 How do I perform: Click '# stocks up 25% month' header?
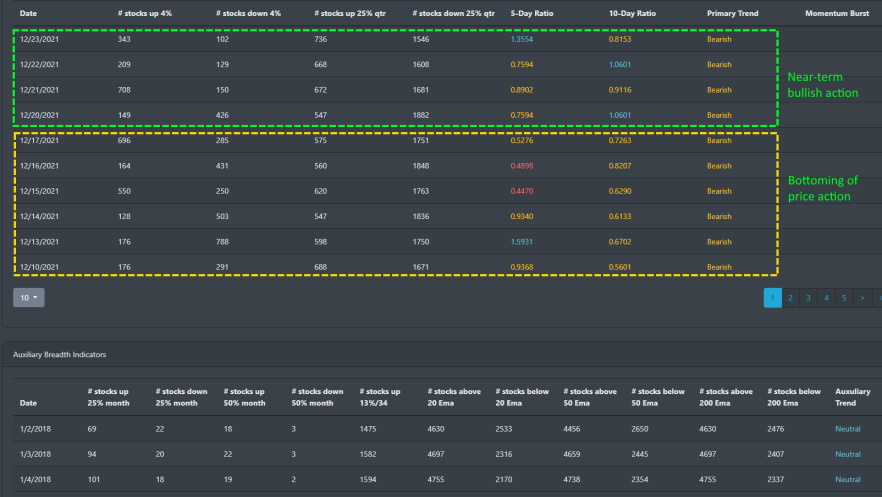pos(108,397)
